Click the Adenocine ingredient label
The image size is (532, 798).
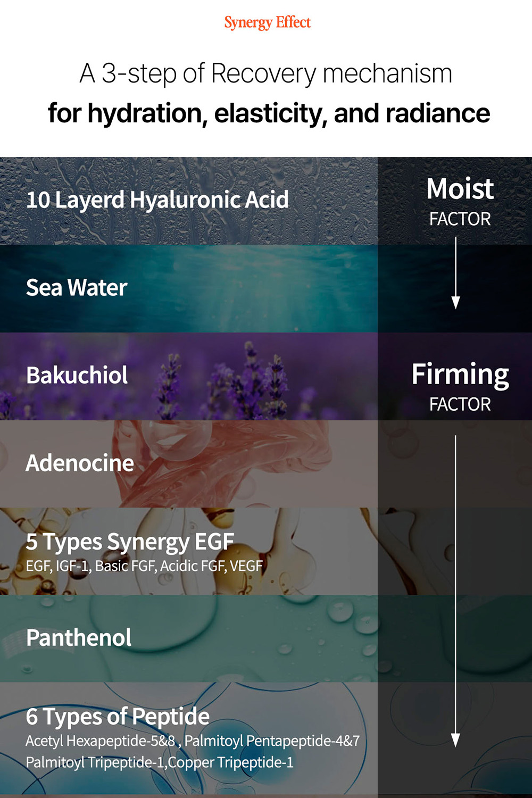(x=80, y=463)
